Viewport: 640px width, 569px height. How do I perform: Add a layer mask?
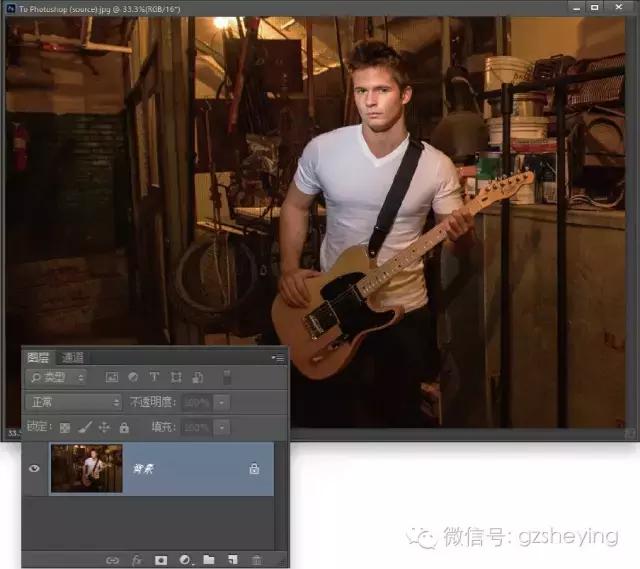coord(161,560)
